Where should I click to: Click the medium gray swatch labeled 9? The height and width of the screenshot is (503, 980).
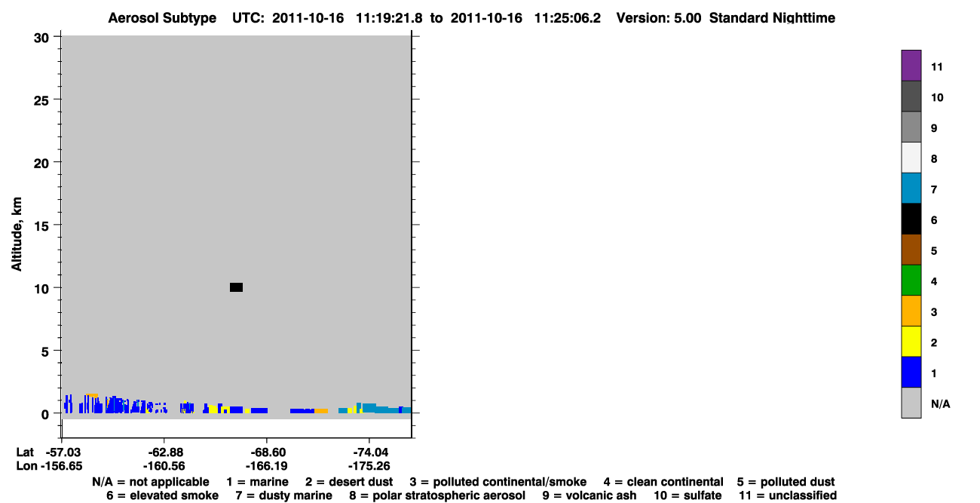click(911, 127)
